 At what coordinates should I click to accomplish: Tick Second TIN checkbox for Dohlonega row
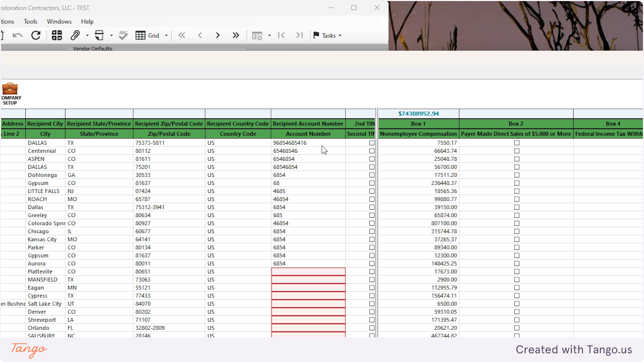tap(372, 175)
